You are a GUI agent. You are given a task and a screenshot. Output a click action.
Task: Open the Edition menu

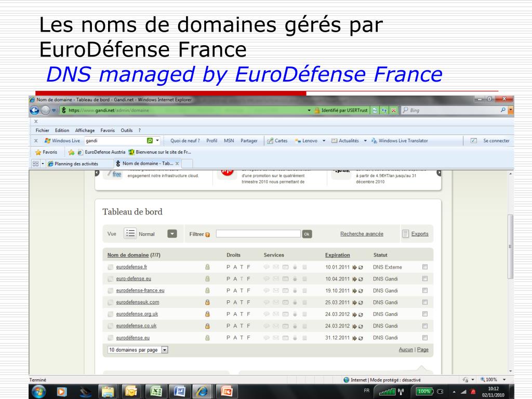[62, 130]
